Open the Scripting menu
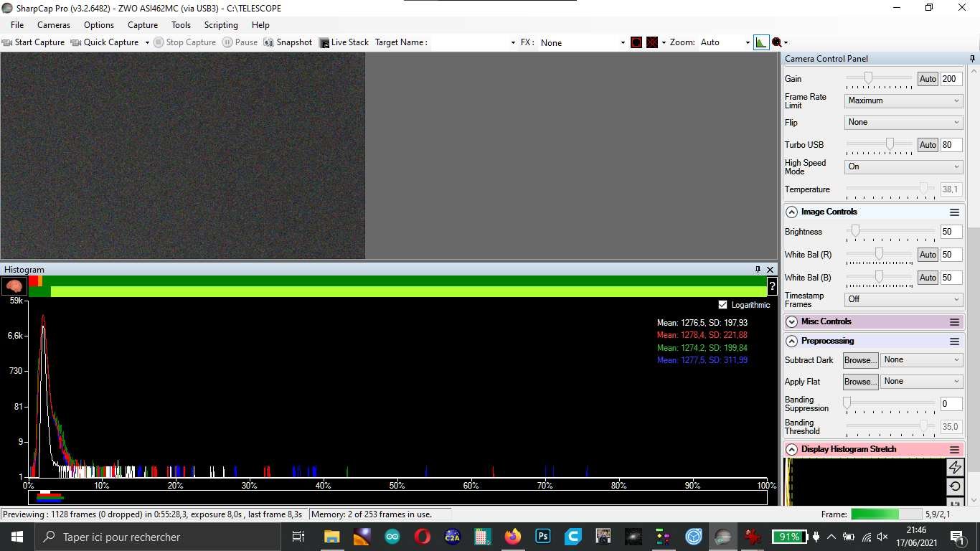This screenshot has height=551, width=980. (221, 25)
